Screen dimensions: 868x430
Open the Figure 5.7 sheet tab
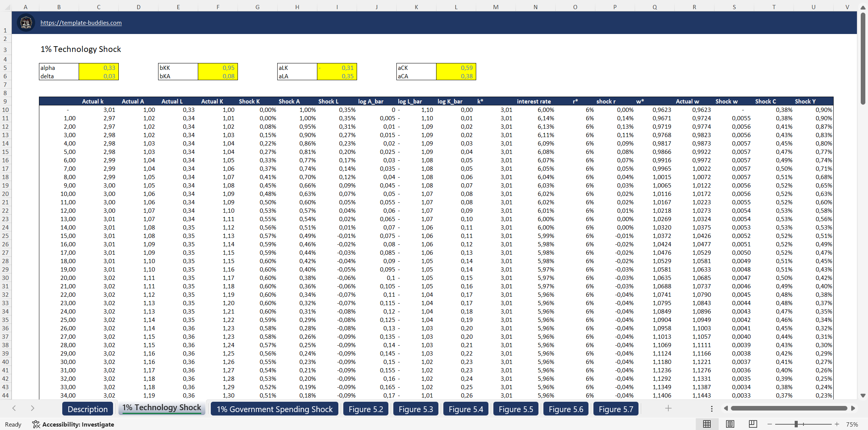pyautogui.click(x=616, y=409)
